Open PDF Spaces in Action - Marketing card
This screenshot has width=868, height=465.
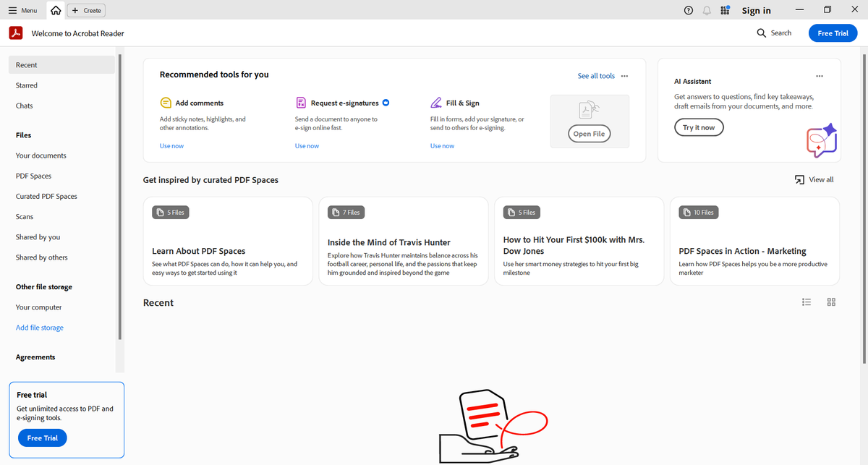click(755, 241)
